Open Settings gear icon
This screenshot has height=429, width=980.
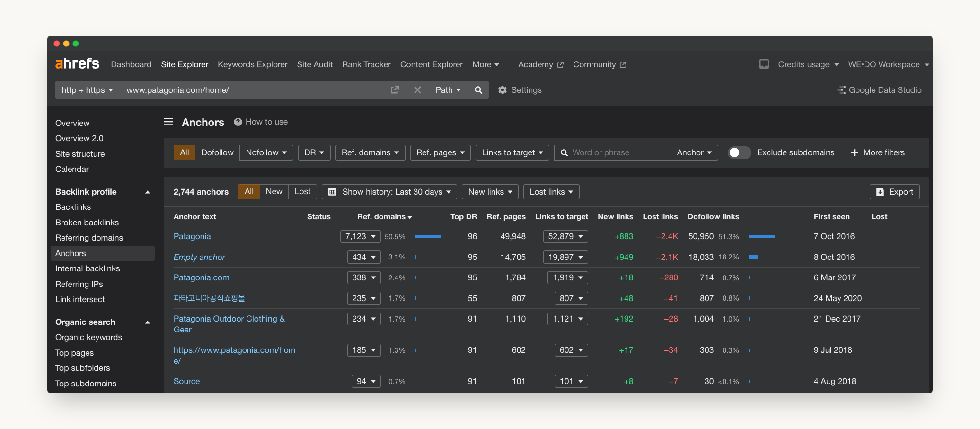[x=503, y=90]
